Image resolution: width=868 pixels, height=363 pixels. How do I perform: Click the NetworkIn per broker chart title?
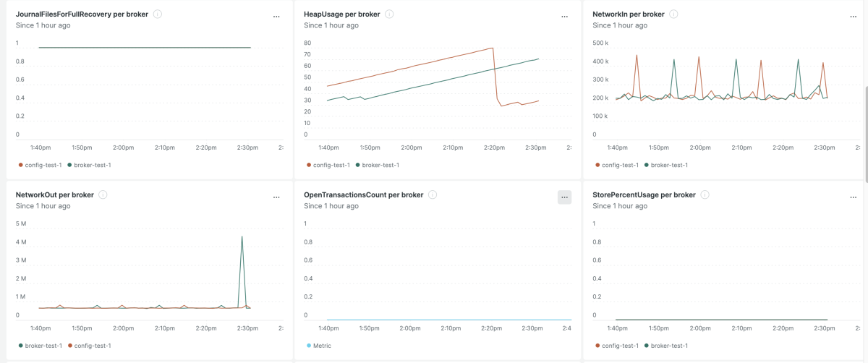[x=628, y=14]
